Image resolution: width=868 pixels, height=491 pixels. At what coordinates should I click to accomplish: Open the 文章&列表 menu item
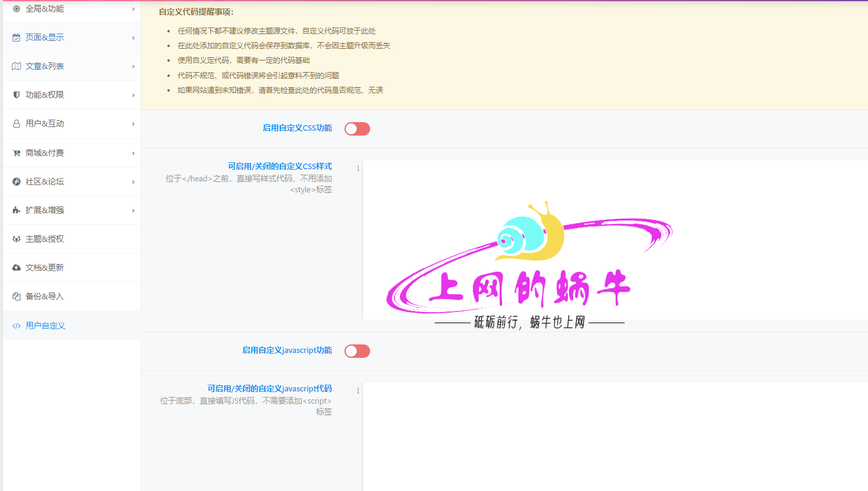coord(72,66)
